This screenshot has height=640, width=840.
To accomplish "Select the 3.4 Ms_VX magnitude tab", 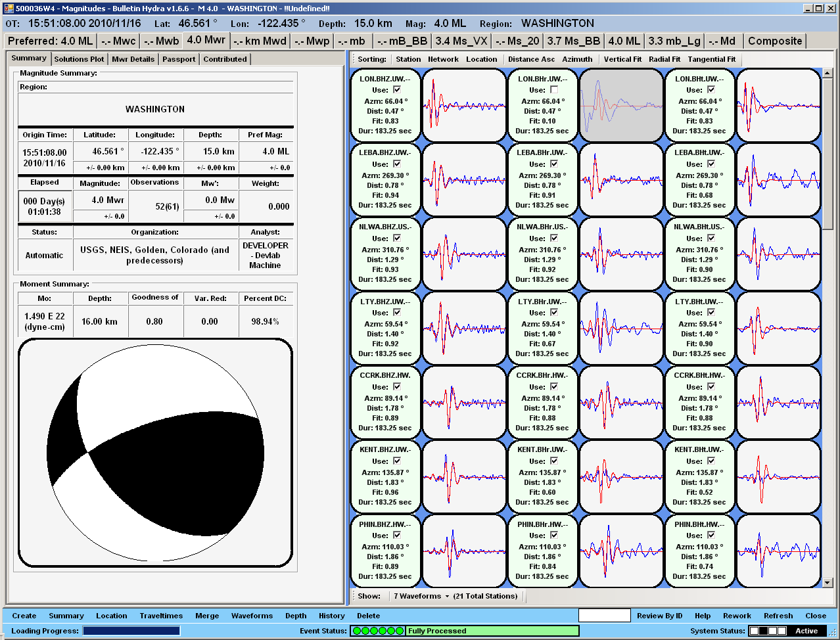I will coord(461,41).
